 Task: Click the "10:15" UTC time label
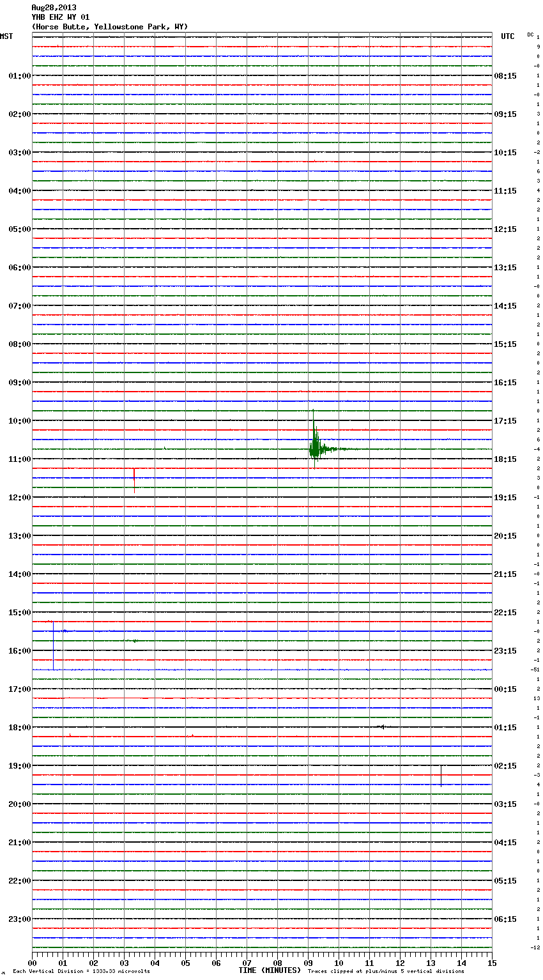pos(505,153)
